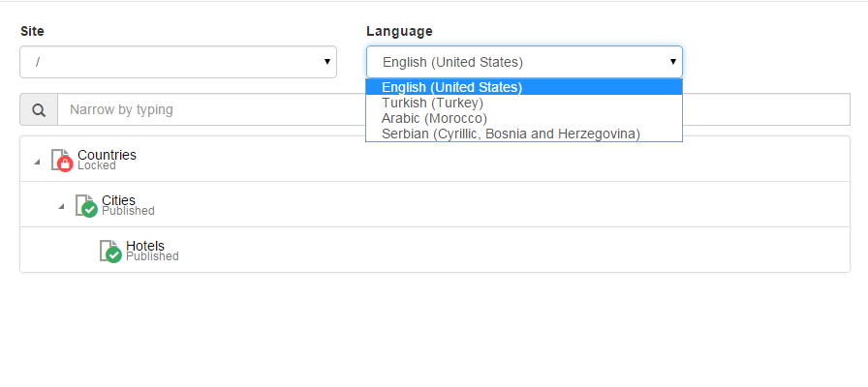Image resolution: width=868 pixels, height=387 pixels.
Task: Select the Countries page title
Action: 107,154
